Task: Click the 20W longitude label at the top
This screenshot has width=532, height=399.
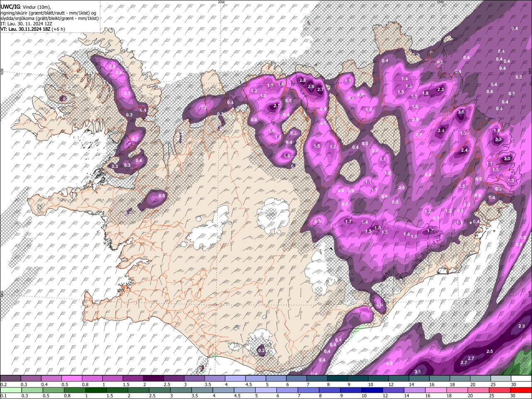Action: click(221, 2)
